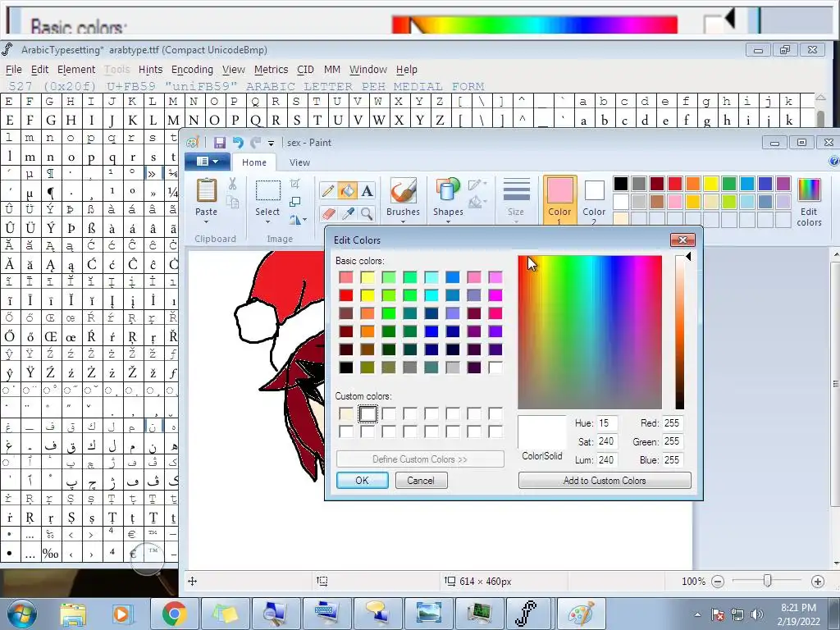Select the Pencil tool in Paint
This screenshot has height=630, width=840.
[x=328, y=190]
